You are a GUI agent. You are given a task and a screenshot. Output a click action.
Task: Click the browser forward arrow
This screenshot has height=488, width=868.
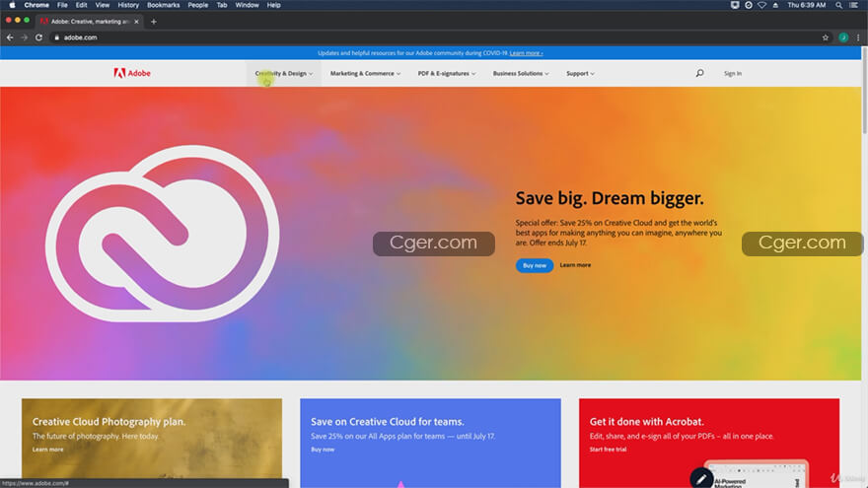coord(25,37)
